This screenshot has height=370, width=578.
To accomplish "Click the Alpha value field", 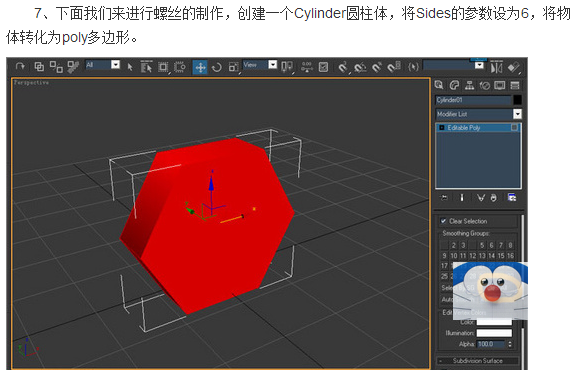I will click(491, 344).
